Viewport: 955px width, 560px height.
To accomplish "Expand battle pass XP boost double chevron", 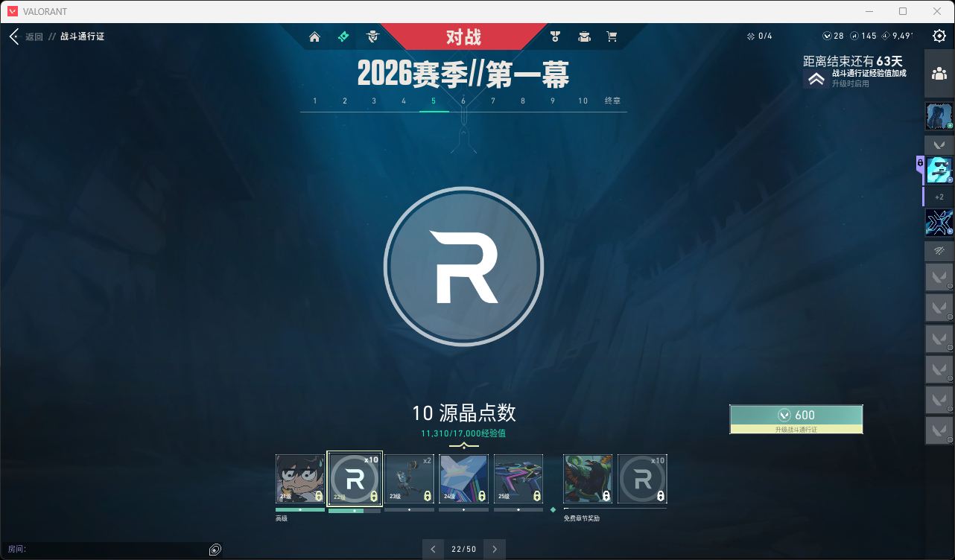I will pos(816,79).
